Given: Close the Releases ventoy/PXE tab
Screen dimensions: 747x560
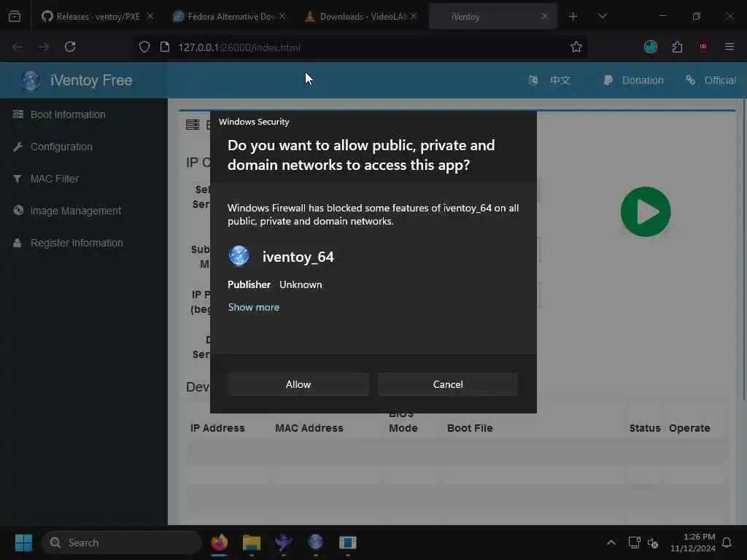Looking at the screenshot, I should tap(150, 16).
